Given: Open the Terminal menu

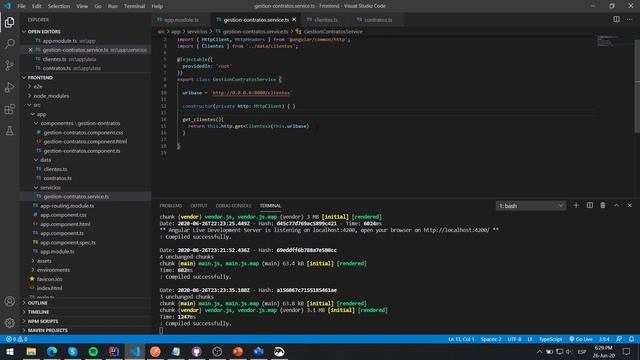Looking at the screenshot, I should (134, 6).
